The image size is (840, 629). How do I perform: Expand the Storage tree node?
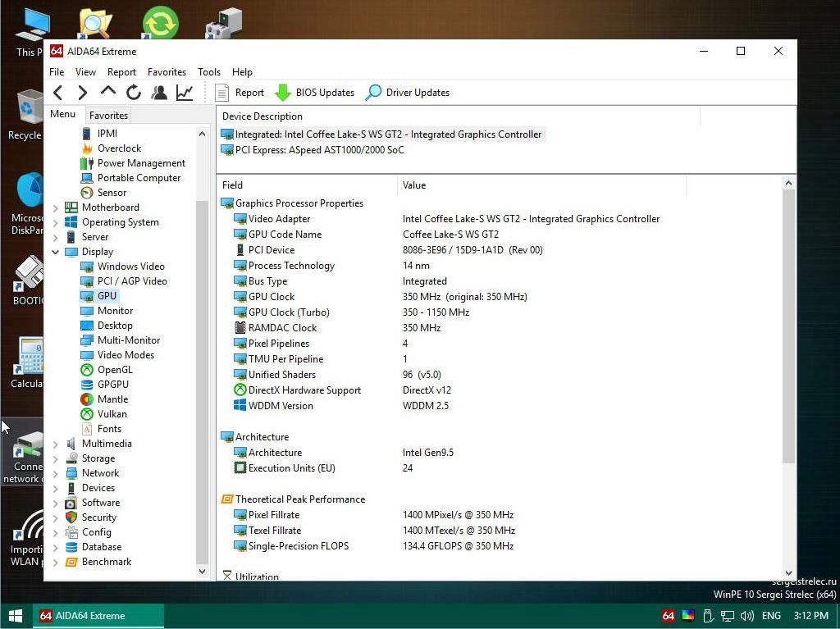[56, 458]
